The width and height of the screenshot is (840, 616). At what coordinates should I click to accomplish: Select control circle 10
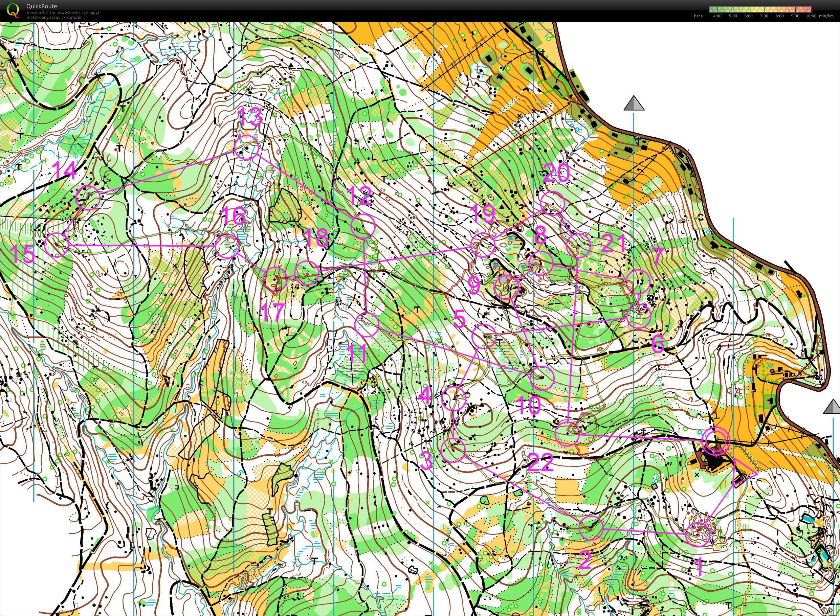(x=542, y=378)
